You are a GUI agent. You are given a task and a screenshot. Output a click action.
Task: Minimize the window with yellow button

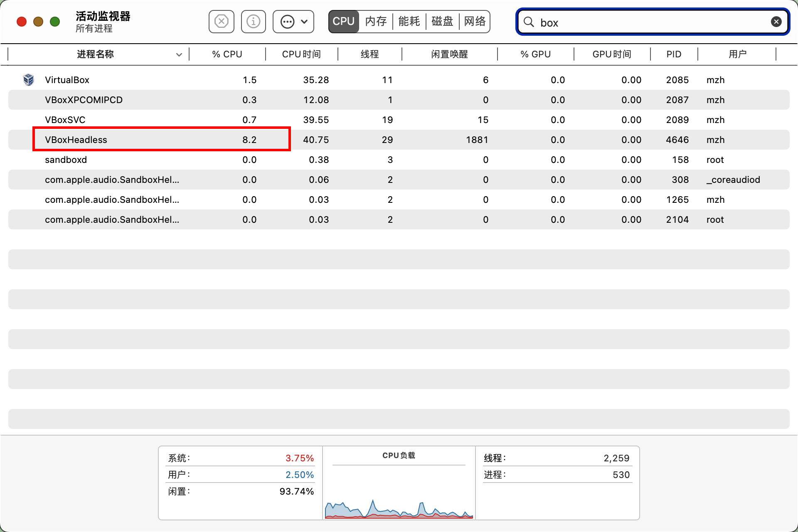[38, 22]
